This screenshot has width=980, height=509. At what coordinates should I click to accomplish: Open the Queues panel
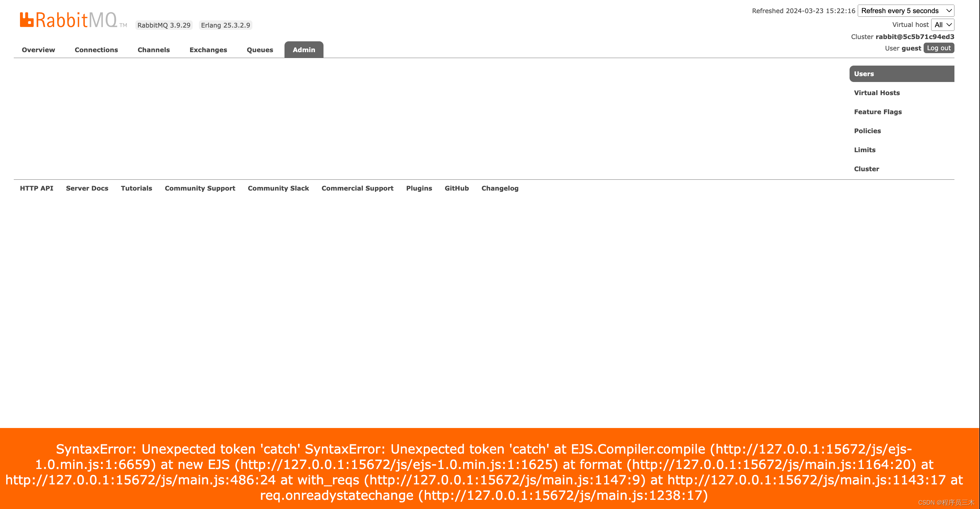[x=259, y=49]
